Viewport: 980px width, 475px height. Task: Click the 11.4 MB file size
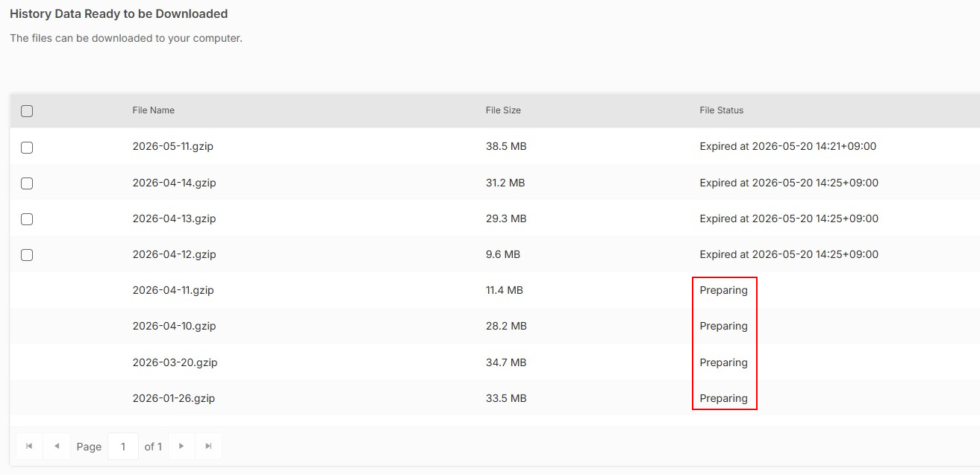(x=505, y=290)
